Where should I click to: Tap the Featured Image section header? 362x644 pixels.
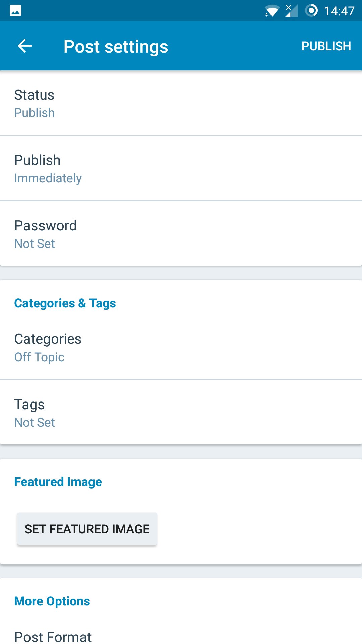(58, 482)
